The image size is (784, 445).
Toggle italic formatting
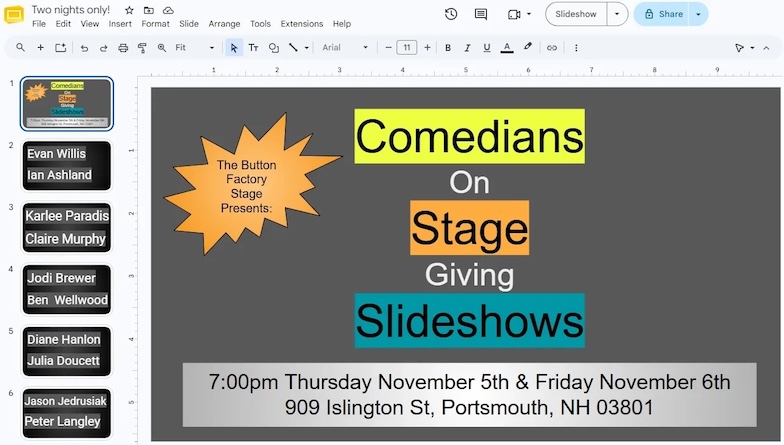(468, 48)
